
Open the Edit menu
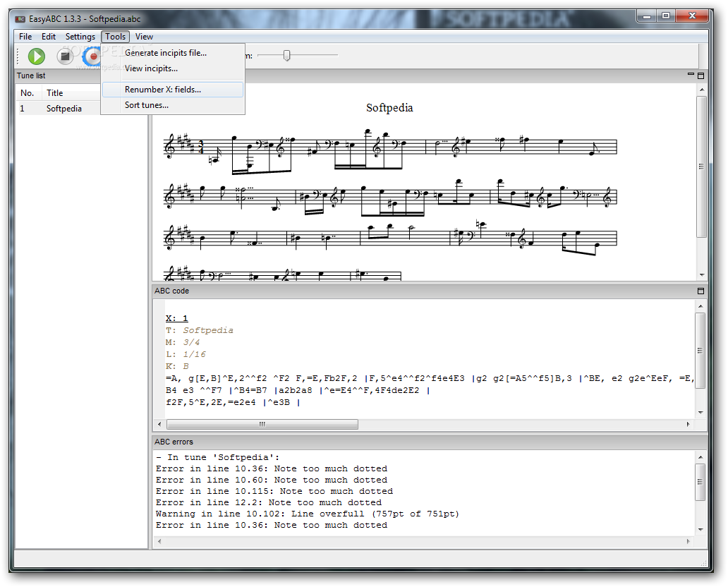click(48, 37)
